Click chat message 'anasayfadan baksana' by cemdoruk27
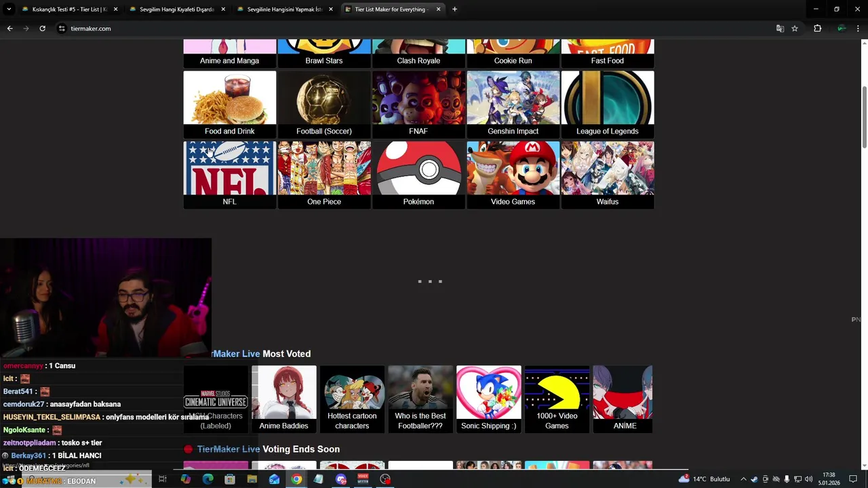 [x=85, y=404]
